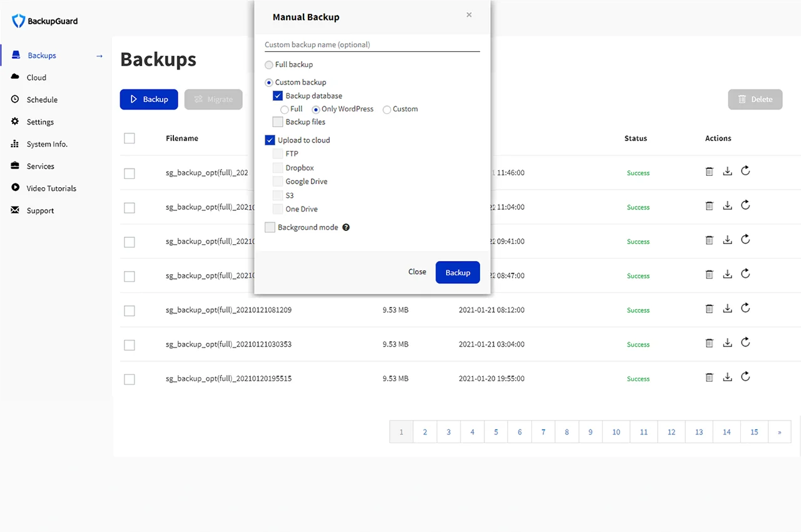The width and height of the screenshot is (801, 532).
Task: Delete the first backup using trash icon
Action: click(709, 170)
